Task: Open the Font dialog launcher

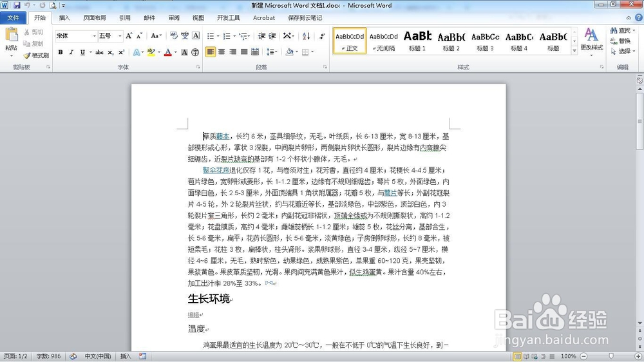Action: coord(198,67)
